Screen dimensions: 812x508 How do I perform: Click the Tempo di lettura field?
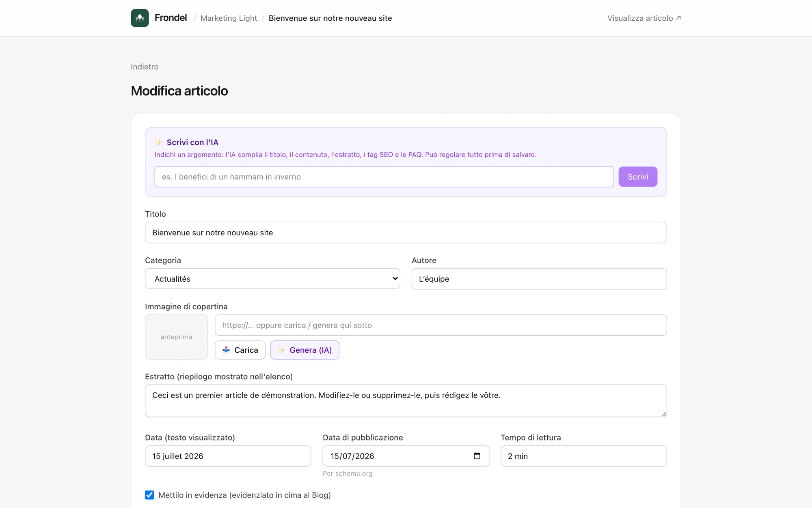pyautogui.click(x=584, y=456)
